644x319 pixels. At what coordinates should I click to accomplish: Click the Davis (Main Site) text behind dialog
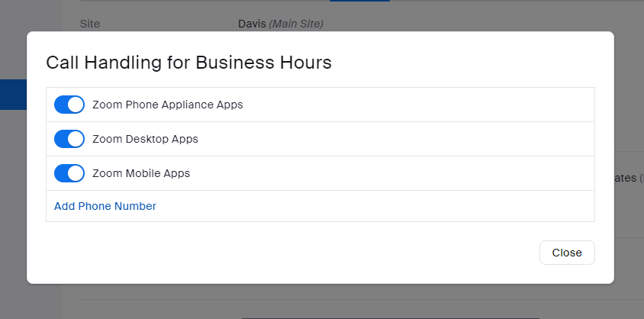click(x=280, y=24)
